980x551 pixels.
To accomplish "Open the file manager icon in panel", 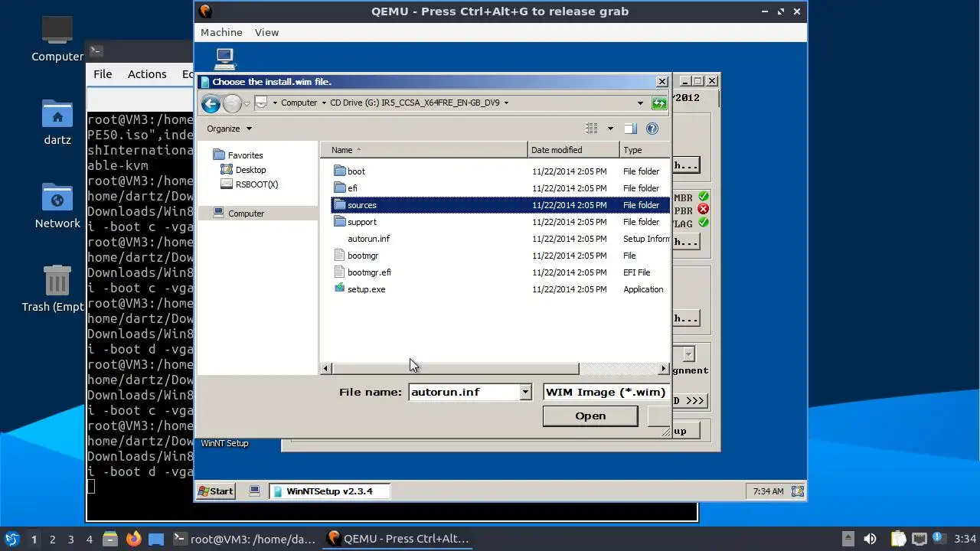I will coord(109,539).
